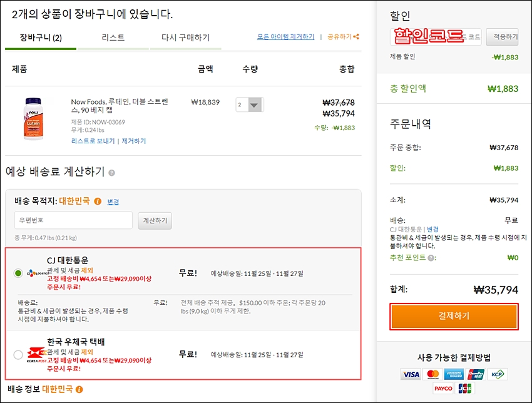
Task: Open the 다시 구매하기 tab
Action: click(x=186, y=38)
